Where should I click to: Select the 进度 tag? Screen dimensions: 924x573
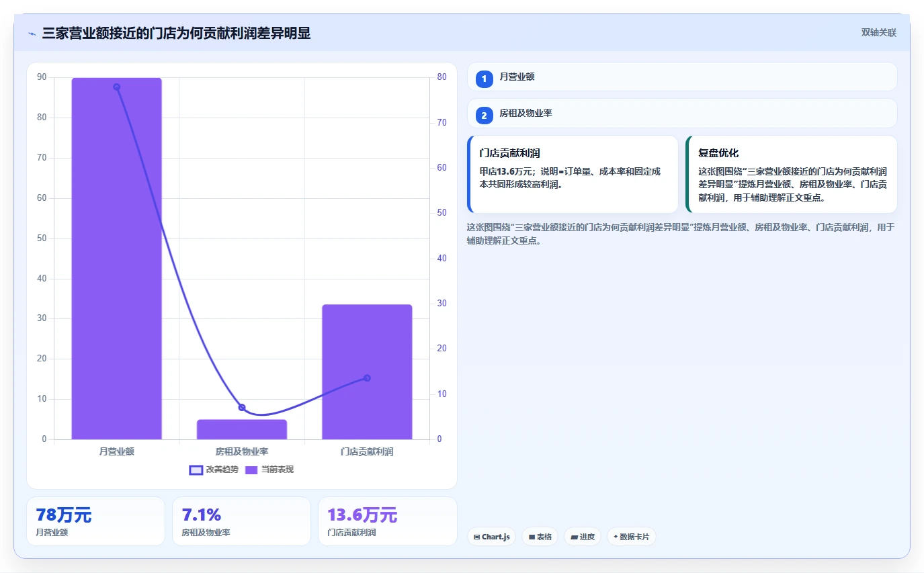(x=583, y=537)
